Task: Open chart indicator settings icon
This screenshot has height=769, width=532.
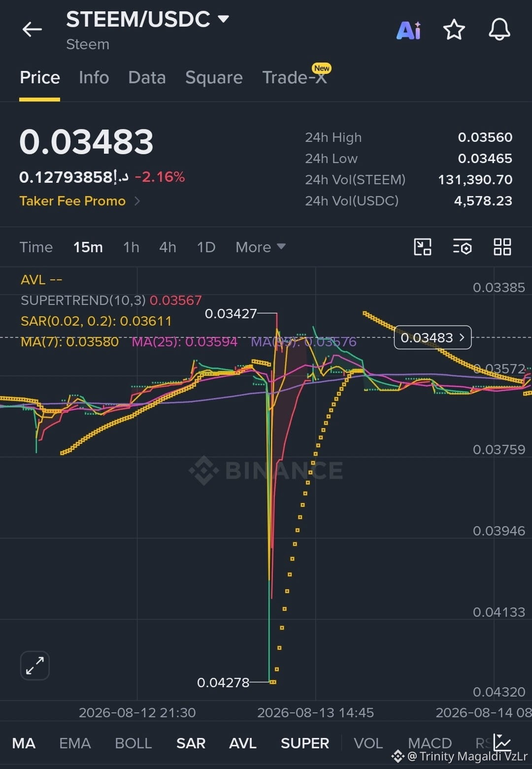Action: (463, 247)
